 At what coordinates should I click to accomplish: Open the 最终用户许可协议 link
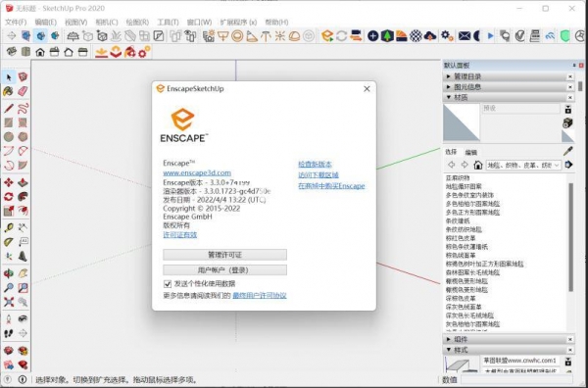260,295
